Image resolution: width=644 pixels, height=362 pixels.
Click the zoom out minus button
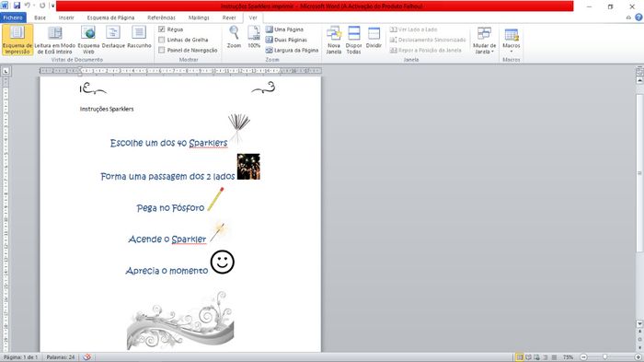583,357
